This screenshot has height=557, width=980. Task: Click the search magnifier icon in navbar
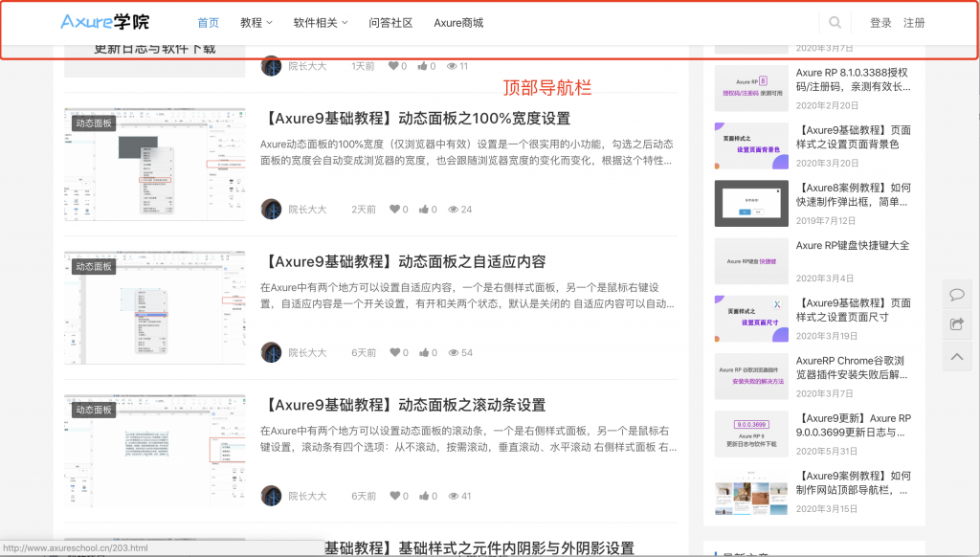[x=835, y=23]
